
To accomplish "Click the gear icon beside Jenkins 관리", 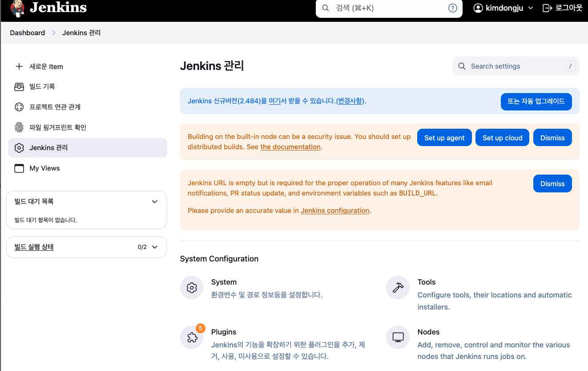I will pos(19,148).
